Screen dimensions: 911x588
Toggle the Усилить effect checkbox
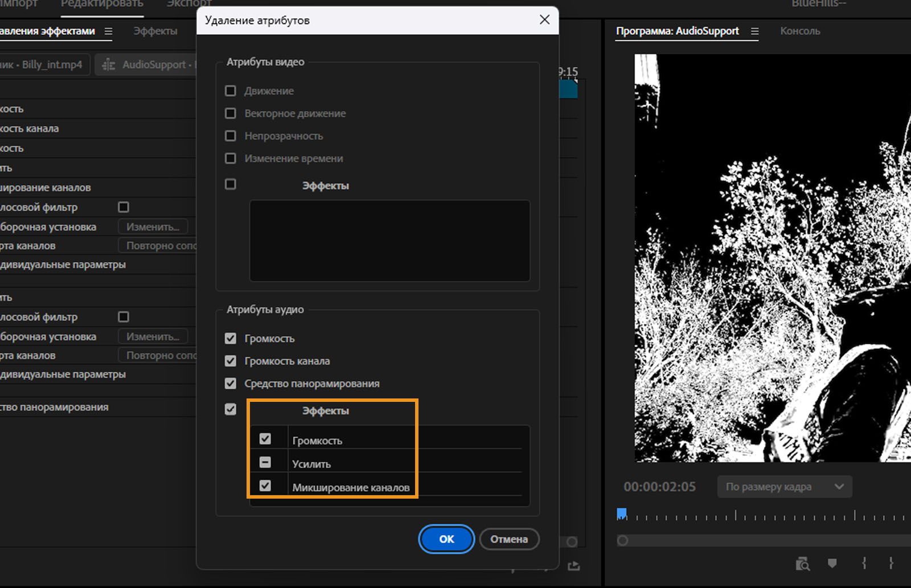(x=265, y=462)
